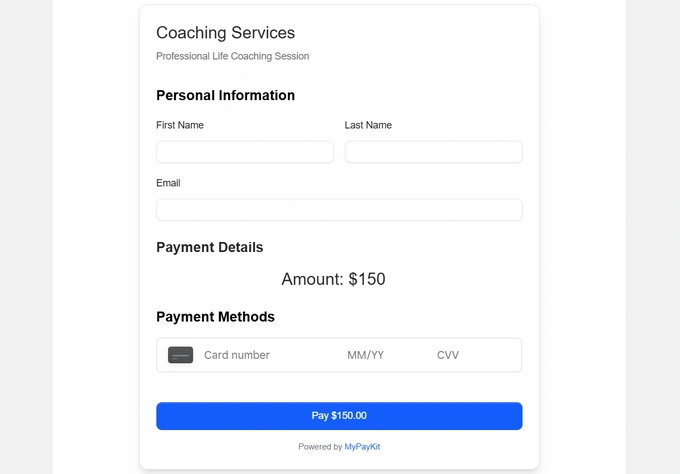680x474 pixels.
Task: Click the Email label text
Action: click(168, 183)
